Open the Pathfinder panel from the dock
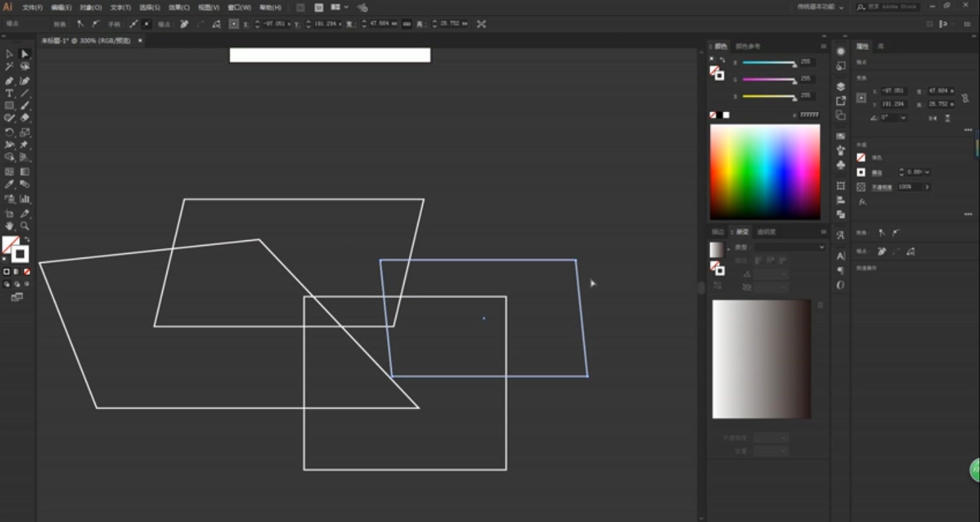The width and height of the screenshot is (980, 522). 841,214
